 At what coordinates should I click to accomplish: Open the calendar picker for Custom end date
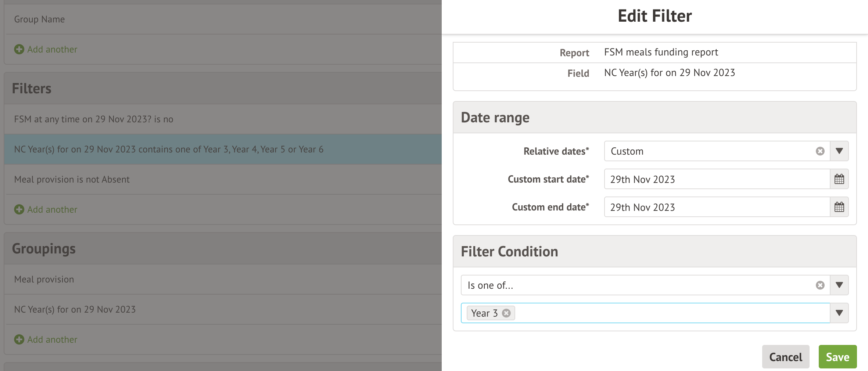click(x=839, y=207)
